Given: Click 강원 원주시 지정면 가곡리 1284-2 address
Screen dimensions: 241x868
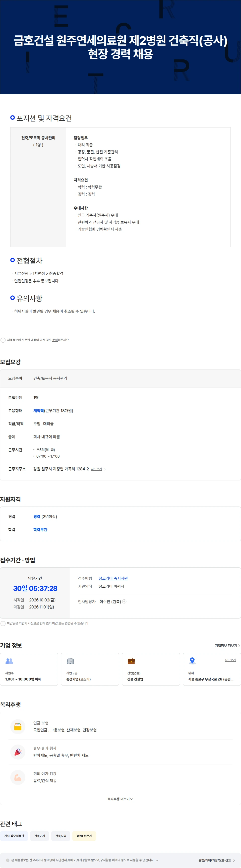Looking at the screenshot, I should (x=61, y=469).
